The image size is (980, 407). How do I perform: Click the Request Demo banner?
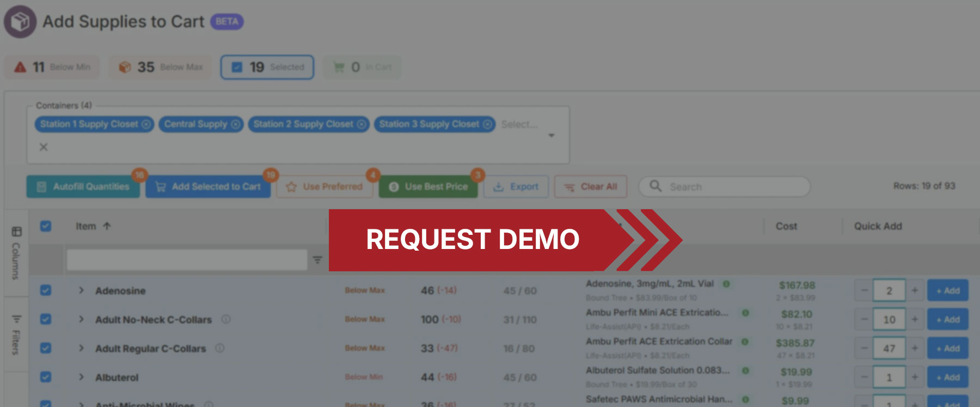click(473, 240)
